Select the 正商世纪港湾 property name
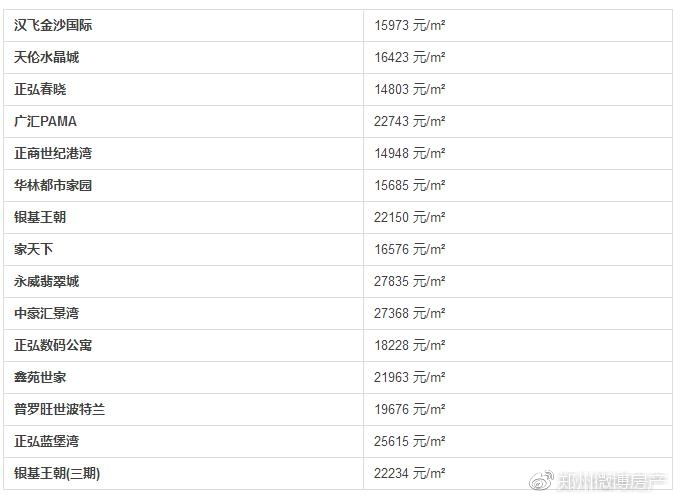The image size is (673, 499). [53, 153]
